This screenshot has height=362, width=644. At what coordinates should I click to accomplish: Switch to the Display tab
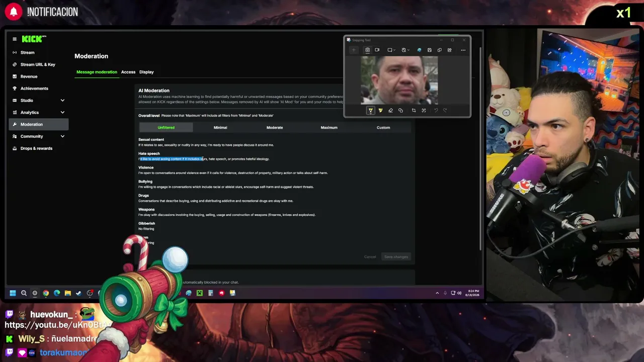pos(146,72)
